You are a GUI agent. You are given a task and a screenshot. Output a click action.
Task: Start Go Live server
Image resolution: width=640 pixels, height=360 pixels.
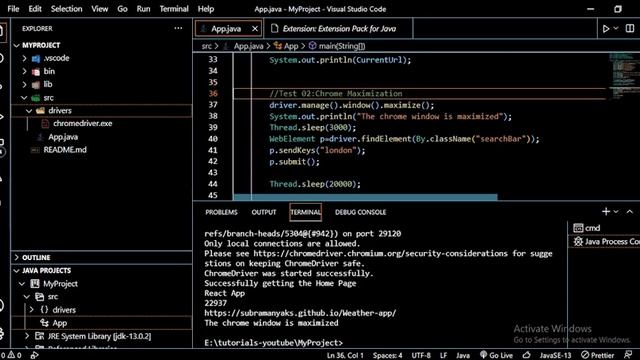pyautogui.click(x=496, y=356)
